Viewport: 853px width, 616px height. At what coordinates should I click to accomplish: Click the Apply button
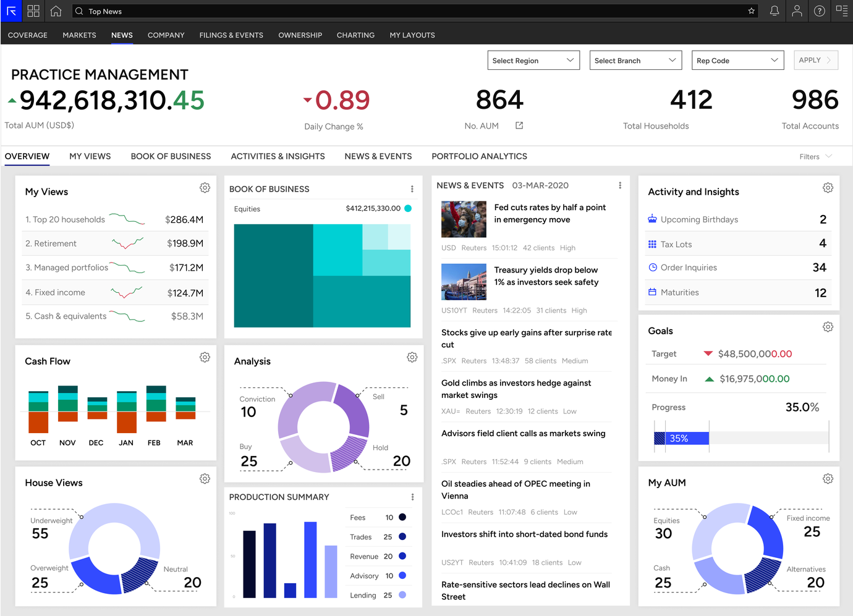(x=816, y=60)
